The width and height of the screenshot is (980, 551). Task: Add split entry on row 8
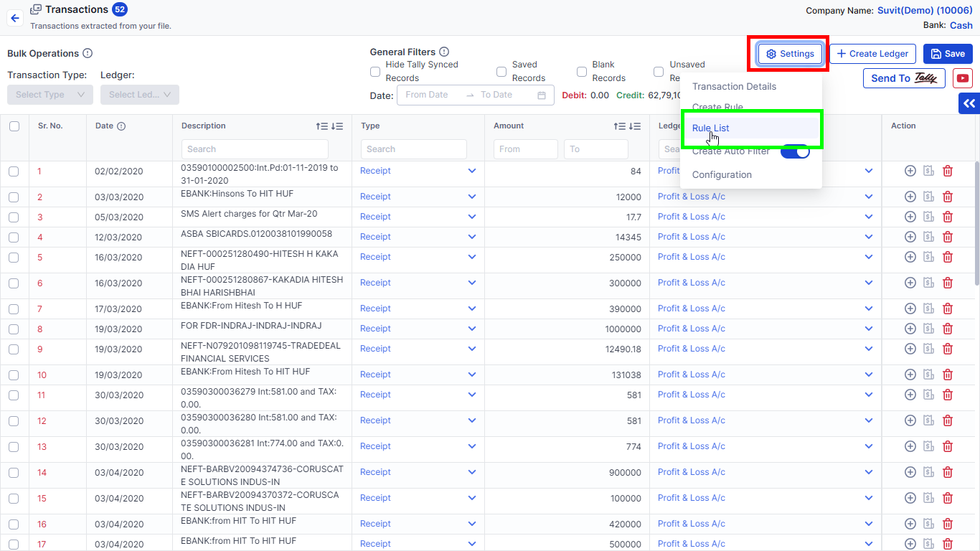tap(910, 329)
